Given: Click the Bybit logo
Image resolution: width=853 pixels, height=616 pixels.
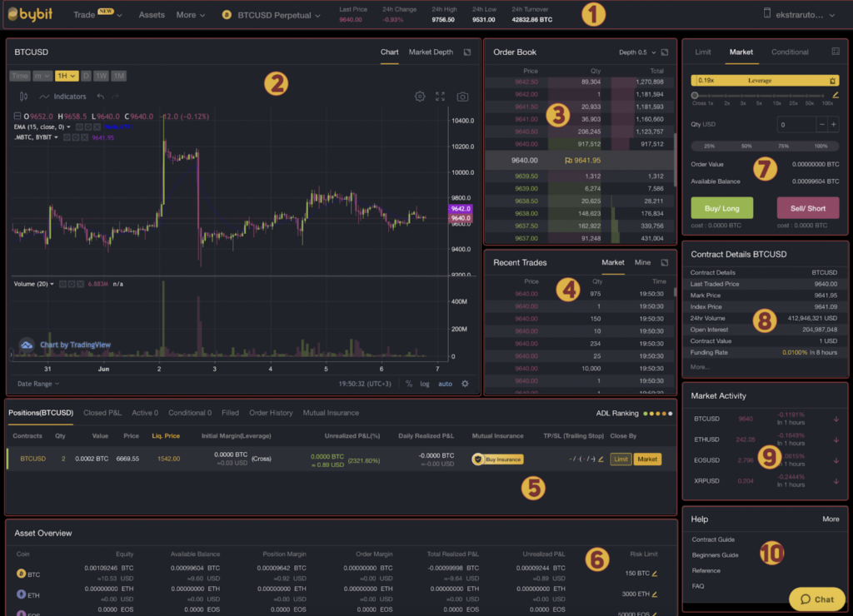Looking at the screenshot, I should tap(31, 15).
